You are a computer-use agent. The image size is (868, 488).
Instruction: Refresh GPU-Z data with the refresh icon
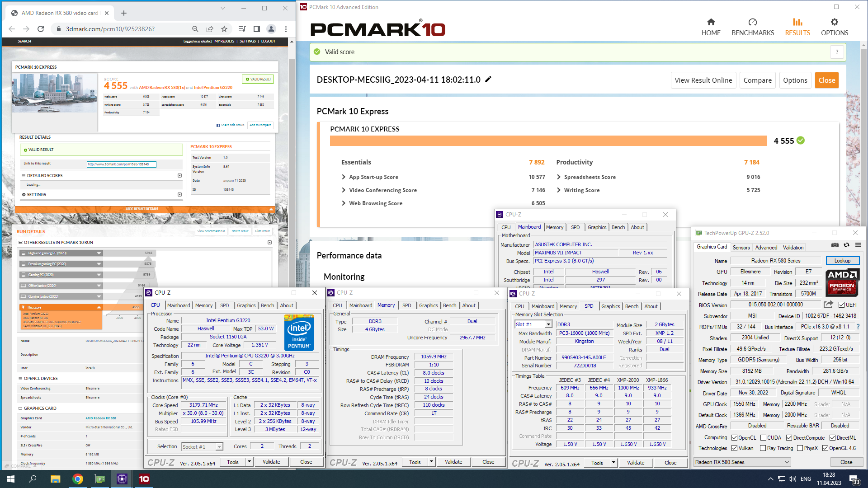coord(847,245)
